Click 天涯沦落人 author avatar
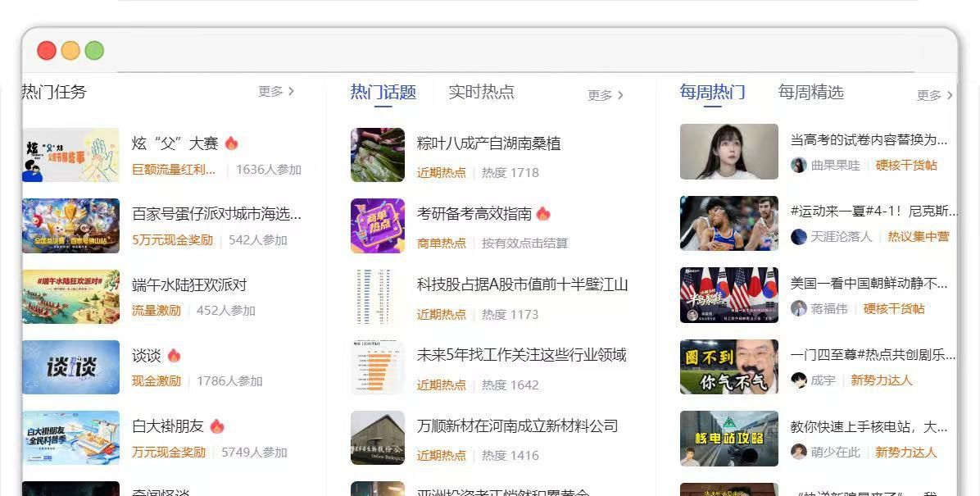 click(x=798, y=236)
